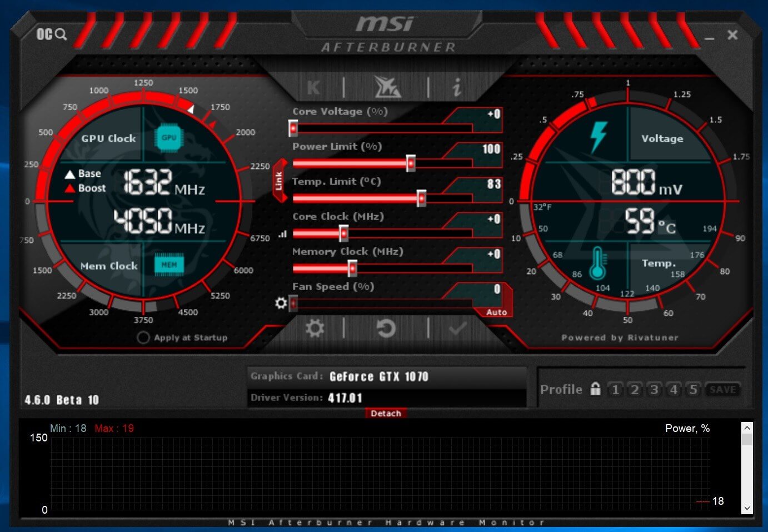This screenshot has width=768, height=532.
Task: Open user-defined fan settings gear
Action: pyautogui.click(x=281, y=303)
